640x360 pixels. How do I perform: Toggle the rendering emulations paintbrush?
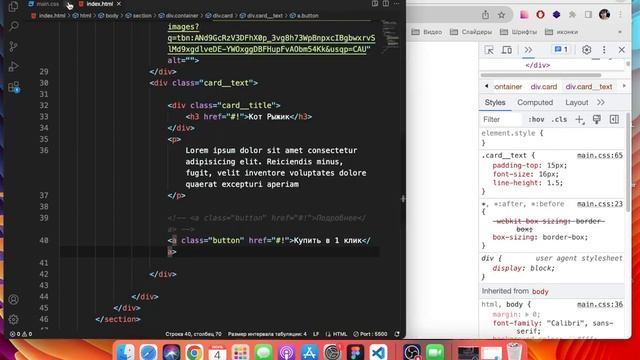pos(597,120)
